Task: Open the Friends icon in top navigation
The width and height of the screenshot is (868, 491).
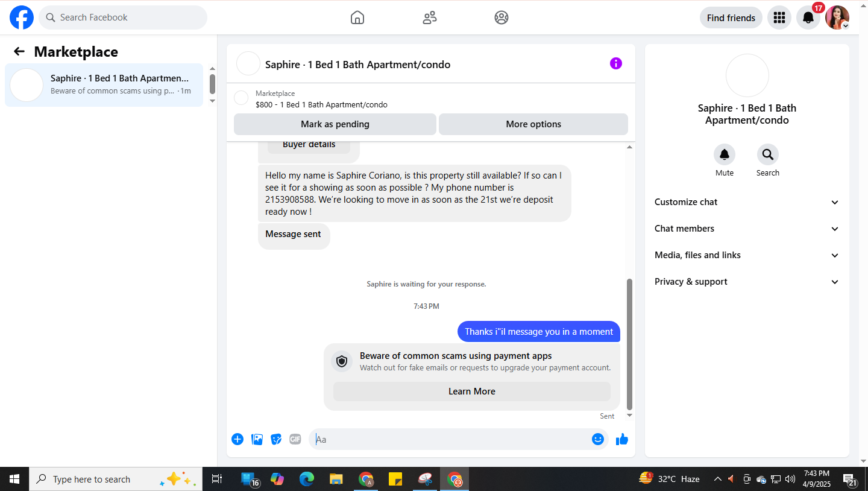Action: (x=430, y=17)
